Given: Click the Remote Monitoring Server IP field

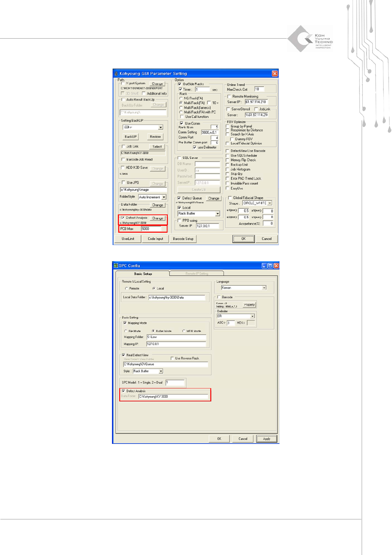Looking at the screenshot, I should 256,102.
